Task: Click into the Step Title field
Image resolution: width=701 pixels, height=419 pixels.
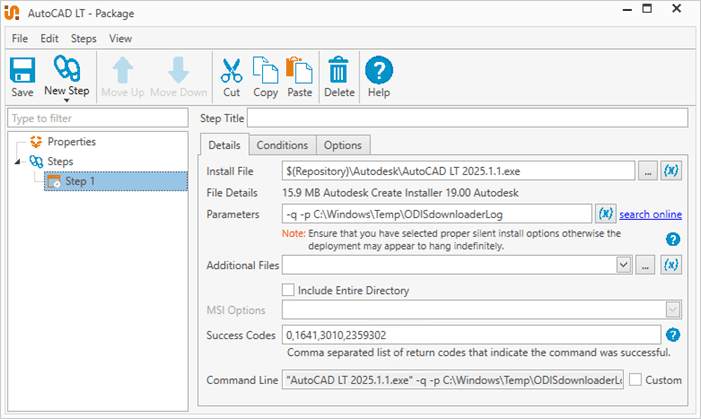Action: pos(468,118)
